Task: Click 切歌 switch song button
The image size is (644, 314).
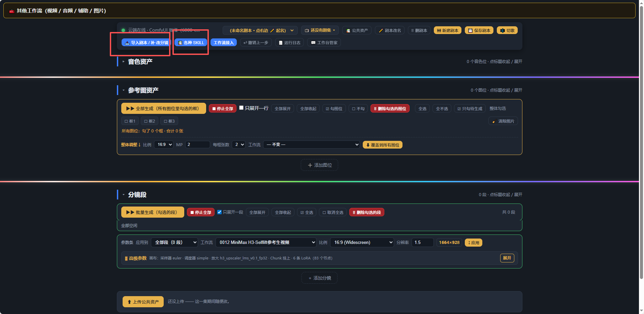Action: tap(507, 30)
